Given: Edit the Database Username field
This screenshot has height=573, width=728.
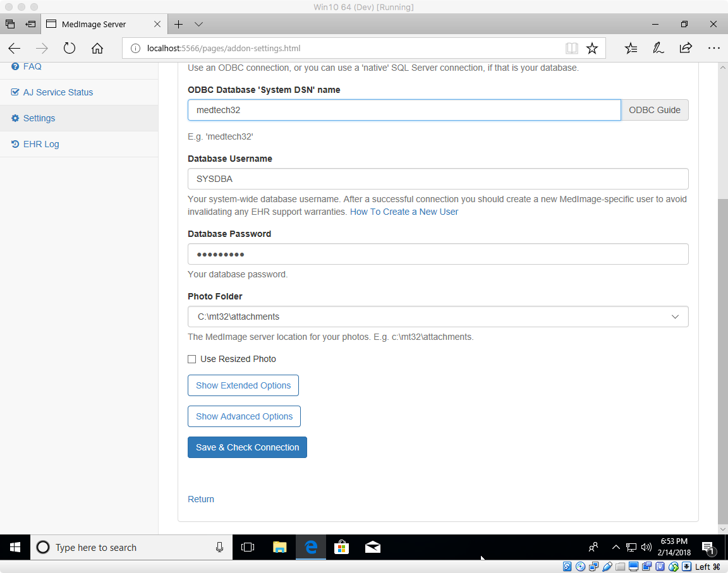Looking at the screenshot, I should click(x=438, y=179).
